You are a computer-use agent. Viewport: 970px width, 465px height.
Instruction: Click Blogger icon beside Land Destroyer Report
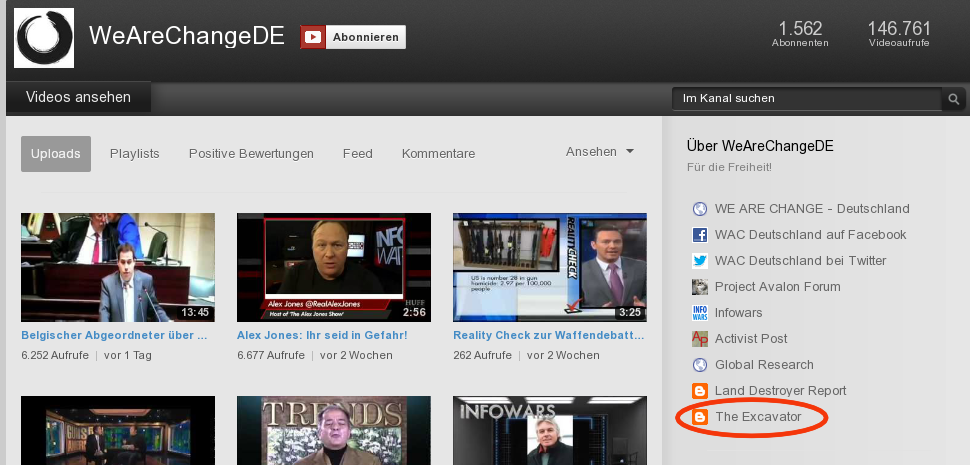700,391
